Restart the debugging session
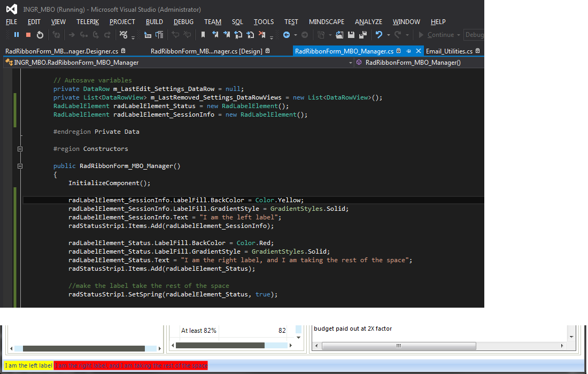Image resolution: width=588 pixels, height=374 pixels. click(x=40, y=35)
